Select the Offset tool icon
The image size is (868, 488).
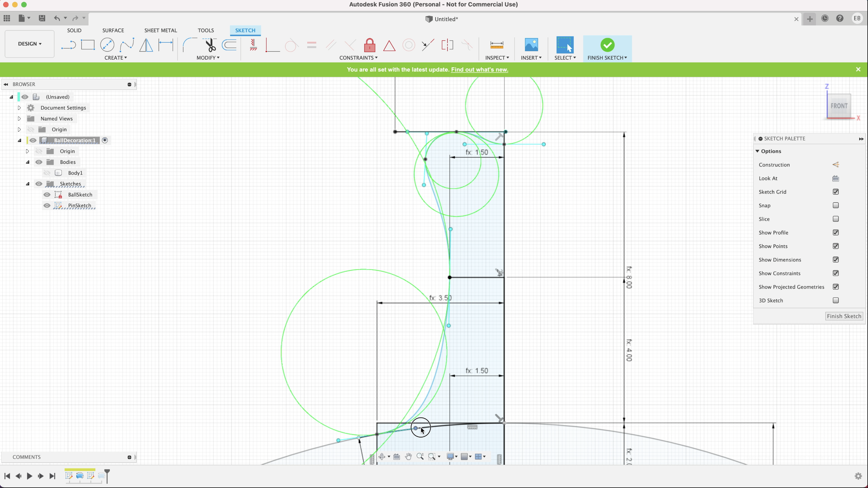click(x=229, y=45)
